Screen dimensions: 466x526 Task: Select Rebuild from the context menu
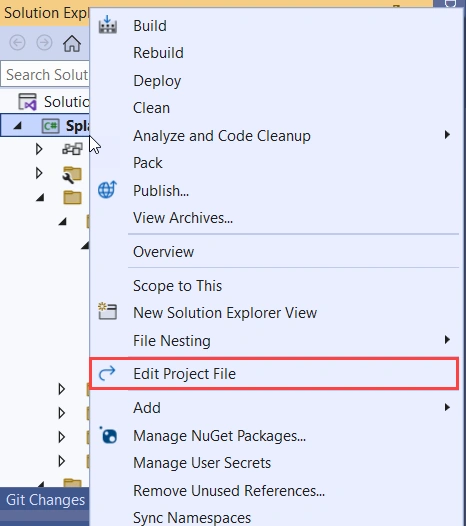coord(158,53)
